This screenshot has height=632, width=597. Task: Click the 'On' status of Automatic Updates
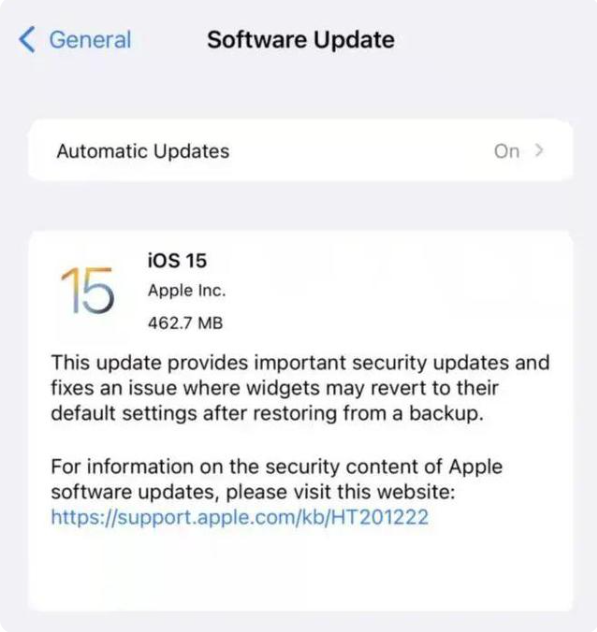(507, 152)
